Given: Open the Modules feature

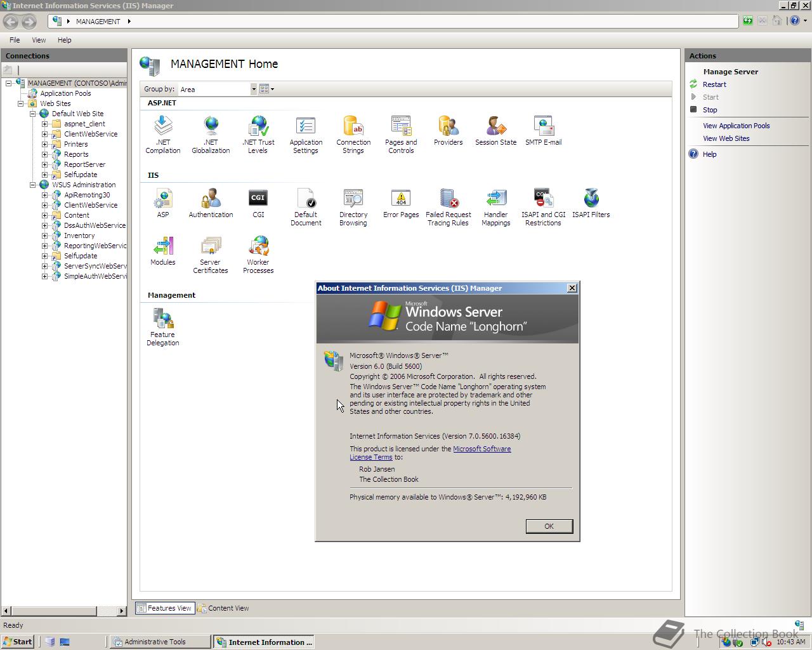Looking at the screenshot, I should [x=163, y=250].
